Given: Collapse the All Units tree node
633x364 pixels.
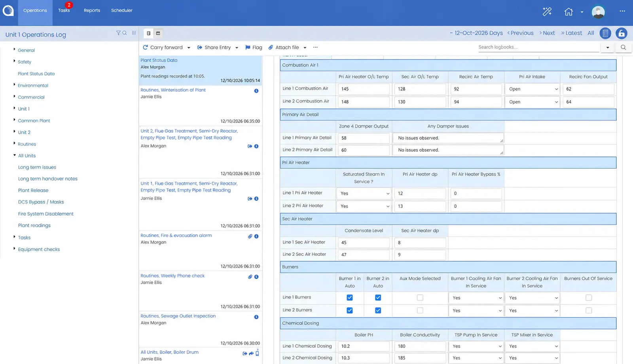Looking at the screenshot, I should click(x=15, y=155).
